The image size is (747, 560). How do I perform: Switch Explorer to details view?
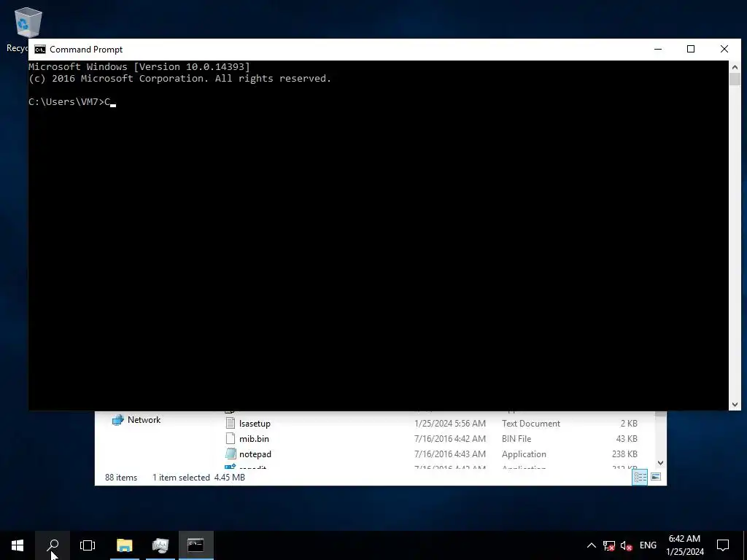640,477
